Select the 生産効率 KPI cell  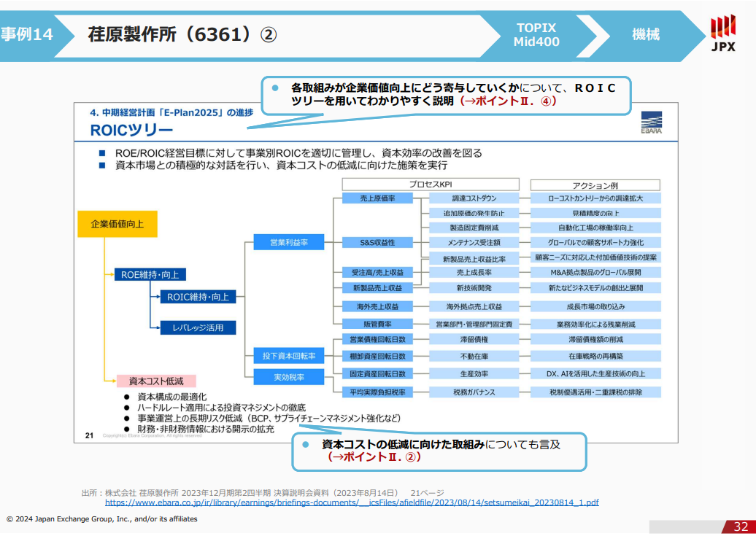pyautogui.click(x=474, y=373)
